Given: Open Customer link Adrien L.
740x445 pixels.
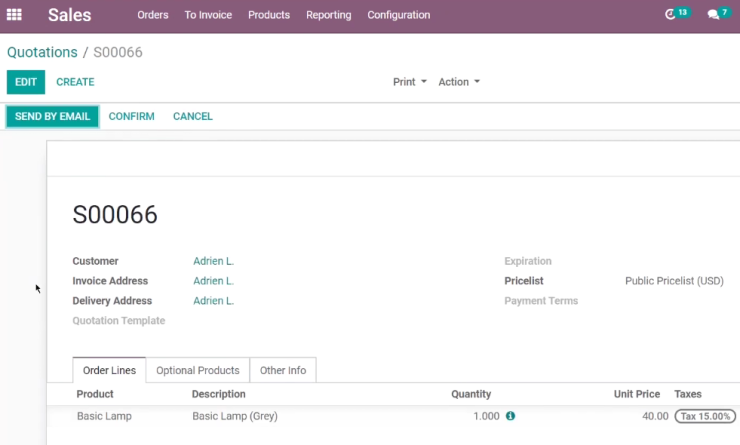Looking at the screenshot, I should click(x=213, y=261).
